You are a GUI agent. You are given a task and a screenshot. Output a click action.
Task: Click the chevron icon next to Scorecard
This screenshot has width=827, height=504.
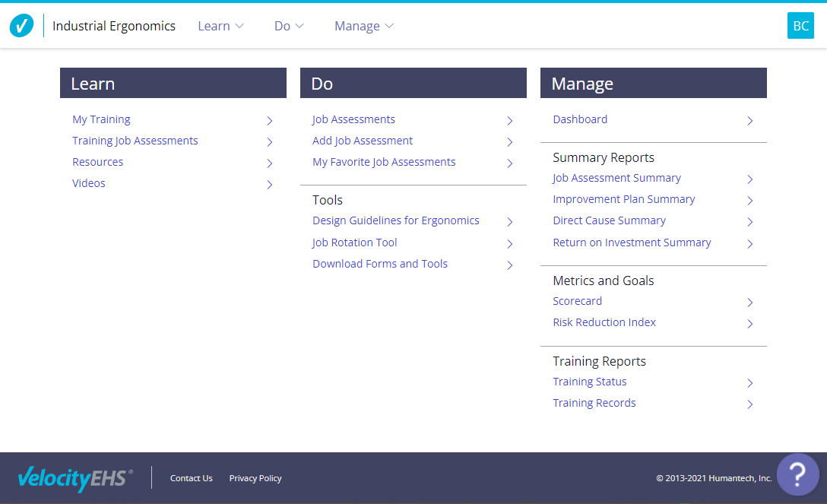(749, 303)
